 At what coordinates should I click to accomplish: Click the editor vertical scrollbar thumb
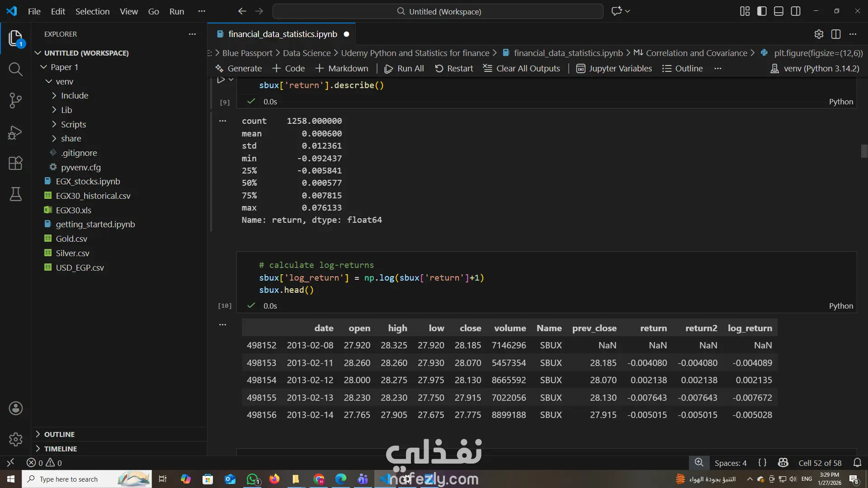864,151
